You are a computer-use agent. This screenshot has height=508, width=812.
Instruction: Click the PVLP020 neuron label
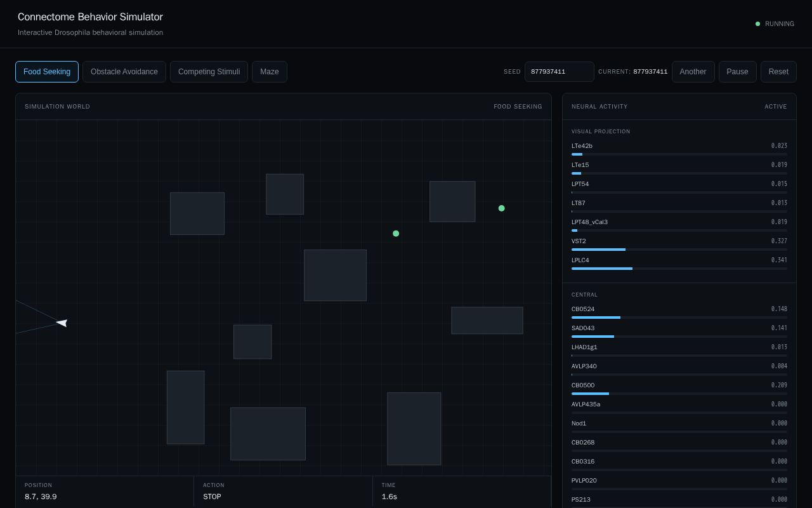584,481
